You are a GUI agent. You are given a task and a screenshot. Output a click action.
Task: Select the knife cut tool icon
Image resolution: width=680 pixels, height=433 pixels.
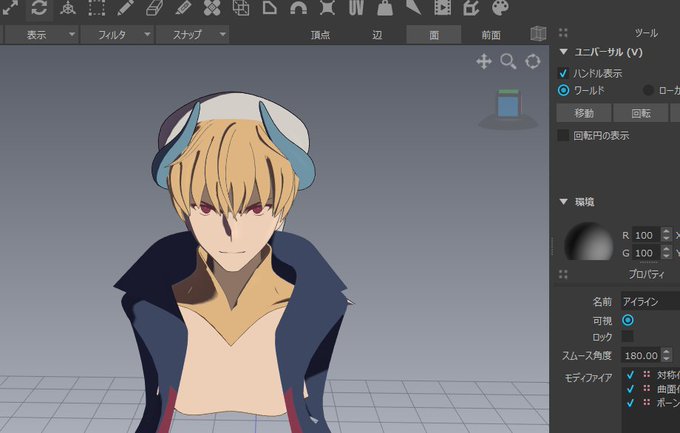coord(413,8)
